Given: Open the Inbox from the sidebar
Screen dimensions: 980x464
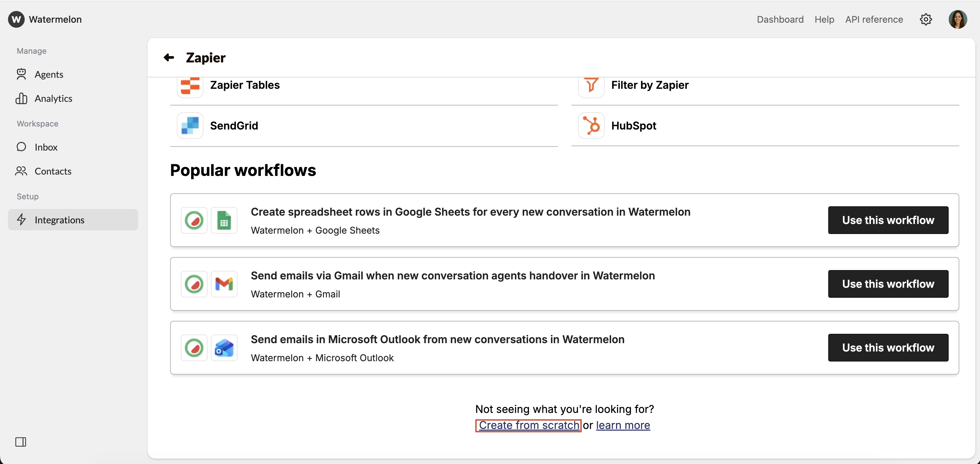Looking at the screenshot, I should [x=46, y=147].
